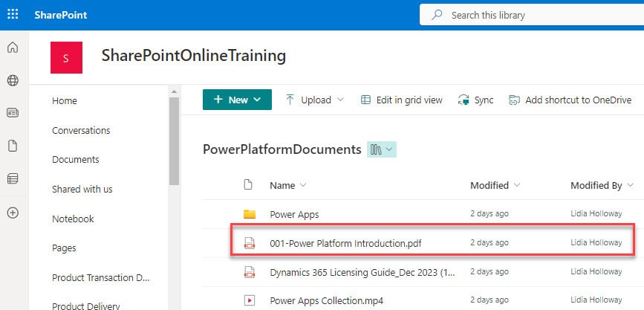Go to Home in site navigation
644x310 pixels.
tap(65, 100)
